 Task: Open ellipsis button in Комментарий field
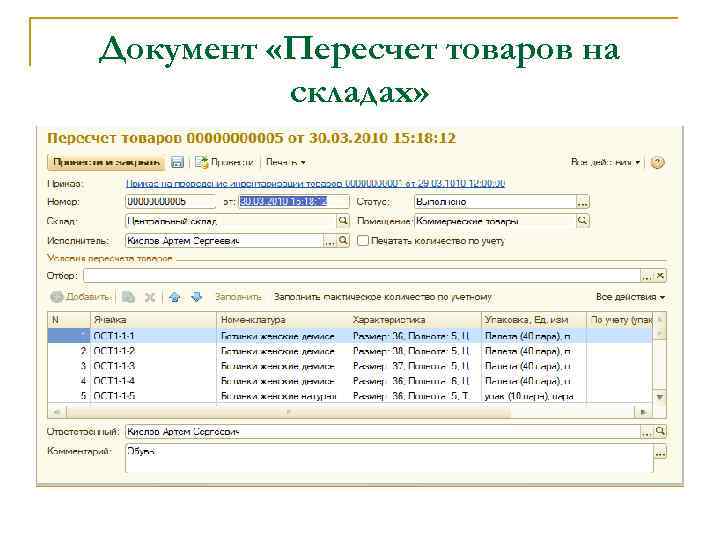coord(660,453)
